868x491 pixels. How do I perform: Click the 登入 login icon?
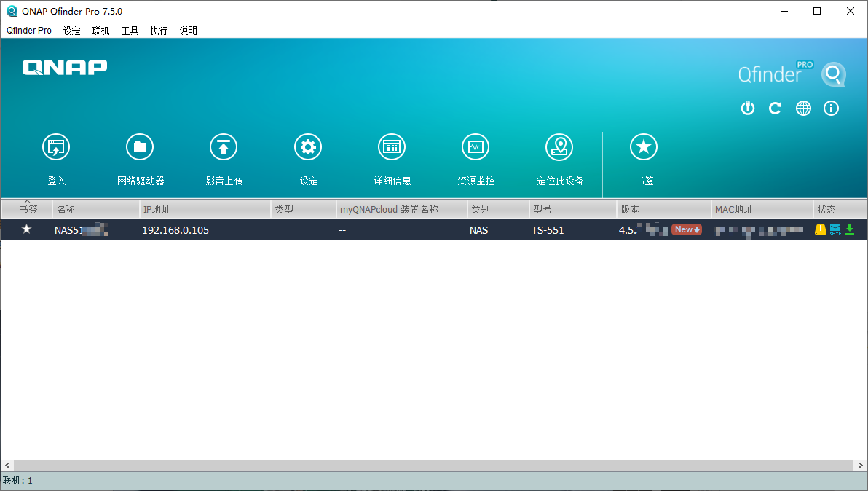tap(56, 147)
